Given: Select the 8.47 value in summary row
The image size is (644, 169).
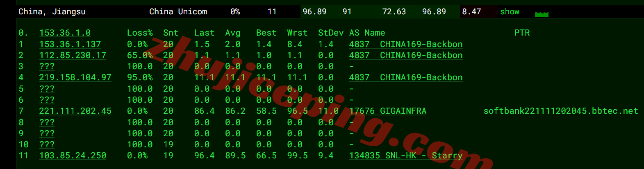Looking at the screenshot, I should 471,11.
